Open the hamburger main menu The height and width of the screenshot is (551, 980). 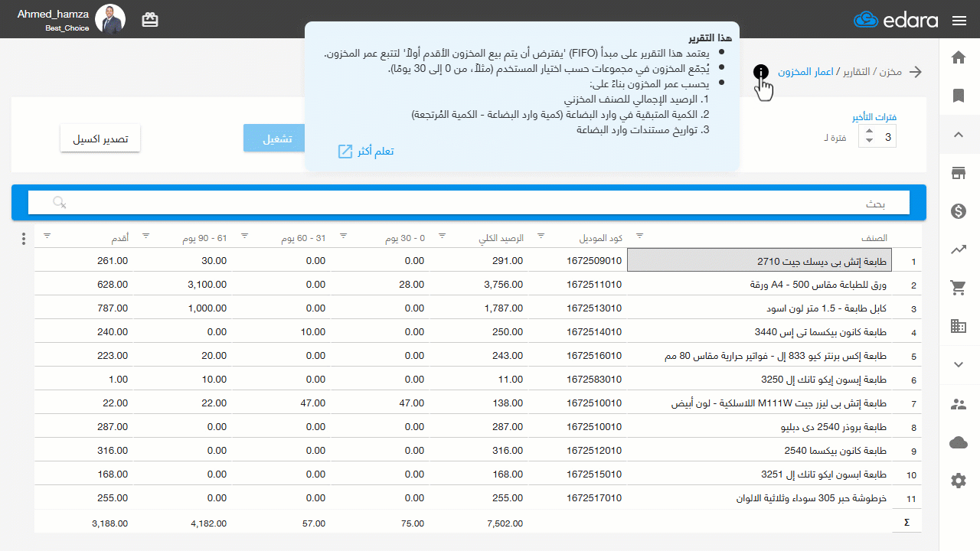pos(959,21)
